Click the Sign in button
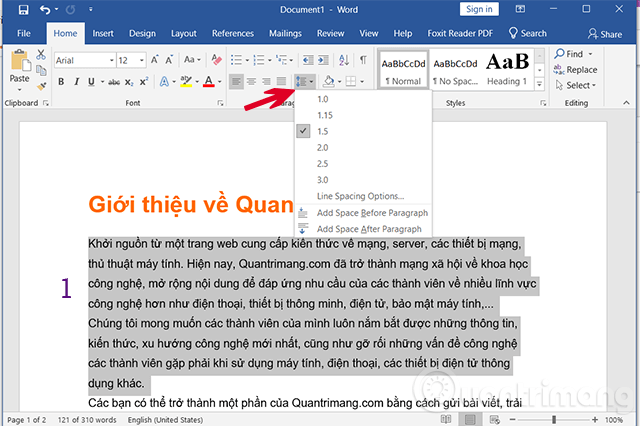The width and height of the screenshot is (640, 426). [479, 9]
